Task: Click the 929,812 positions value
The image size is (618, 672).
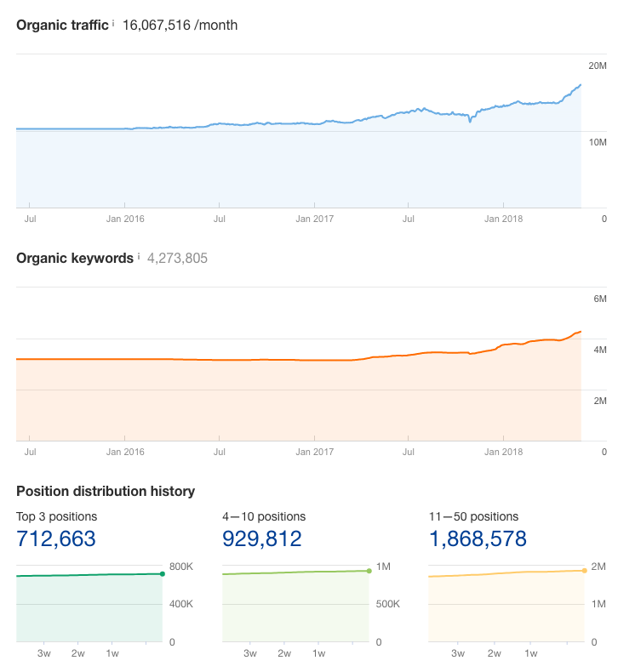Action: pyautogui.click(x=262, y=538)
